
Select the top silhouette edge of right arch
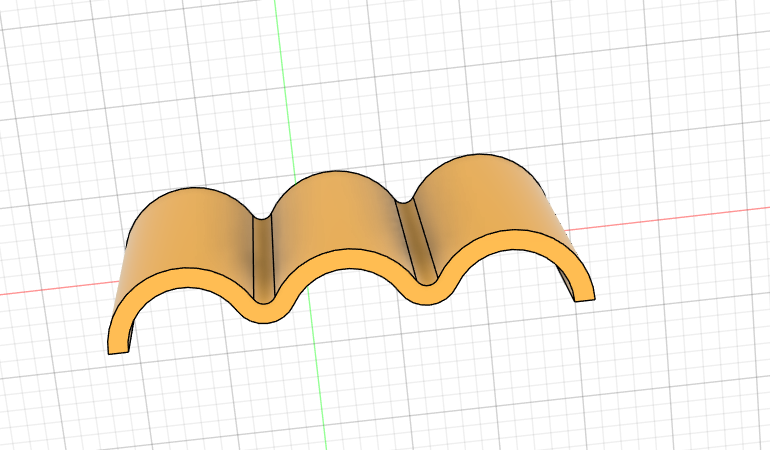pos(480,154)
